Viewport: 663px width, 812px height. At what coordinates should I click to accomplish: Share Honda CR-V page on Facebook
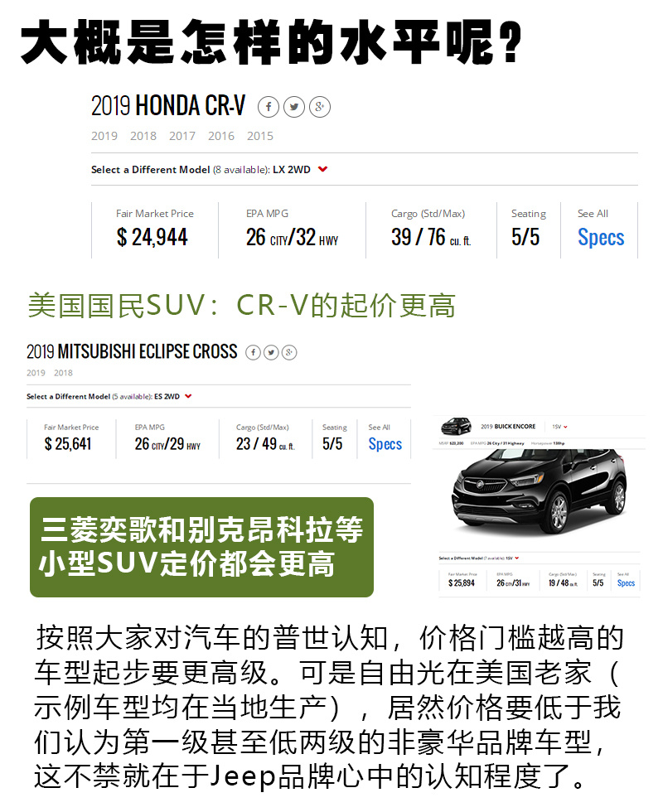tap(269, 107)
